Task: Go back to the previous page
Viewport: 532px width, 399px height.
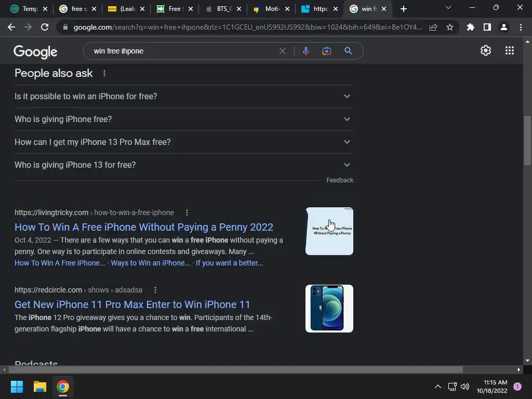Action: tap(11, 27)
